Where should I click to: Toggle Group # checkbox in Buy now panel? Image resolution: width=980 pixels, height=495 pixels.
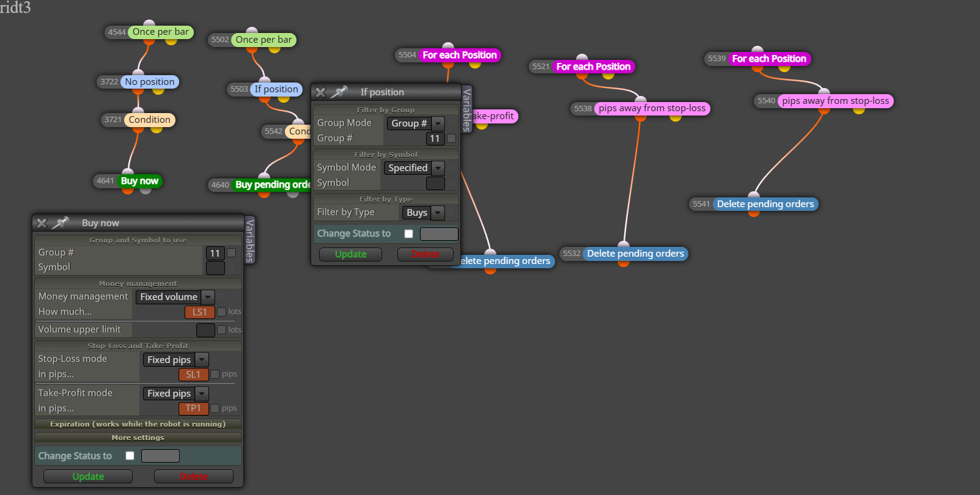231,253
